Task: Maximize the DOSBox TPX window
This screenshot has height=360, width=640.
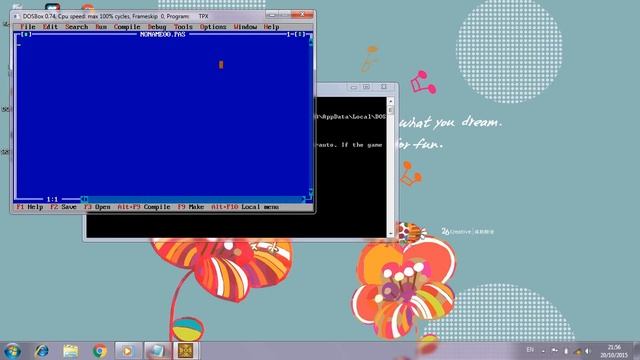Action: 284,15
